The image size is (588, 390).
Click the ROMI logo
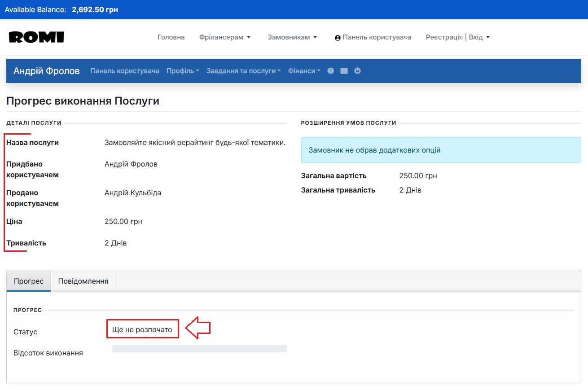pos(36,37)
